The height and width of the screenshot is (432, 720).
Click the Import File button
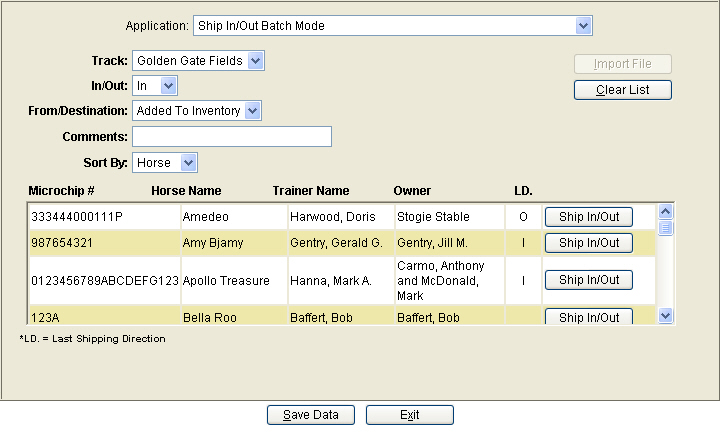pos(623,64)
